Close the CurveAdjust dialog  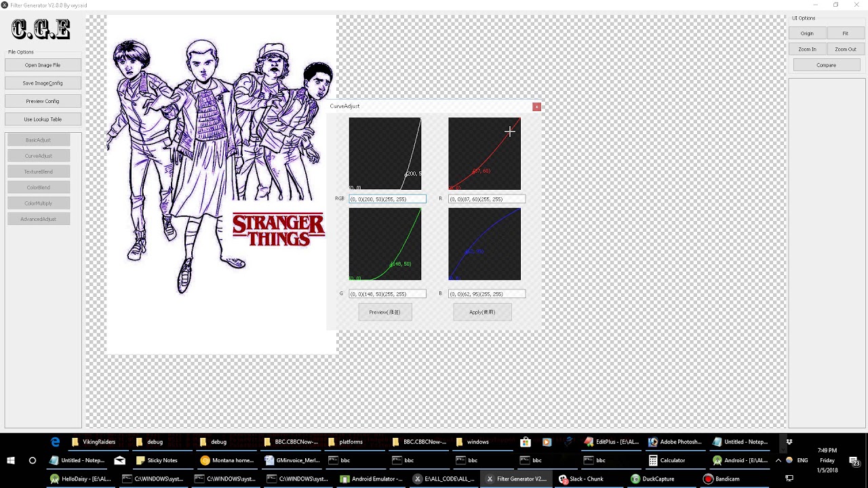(536, 106)
